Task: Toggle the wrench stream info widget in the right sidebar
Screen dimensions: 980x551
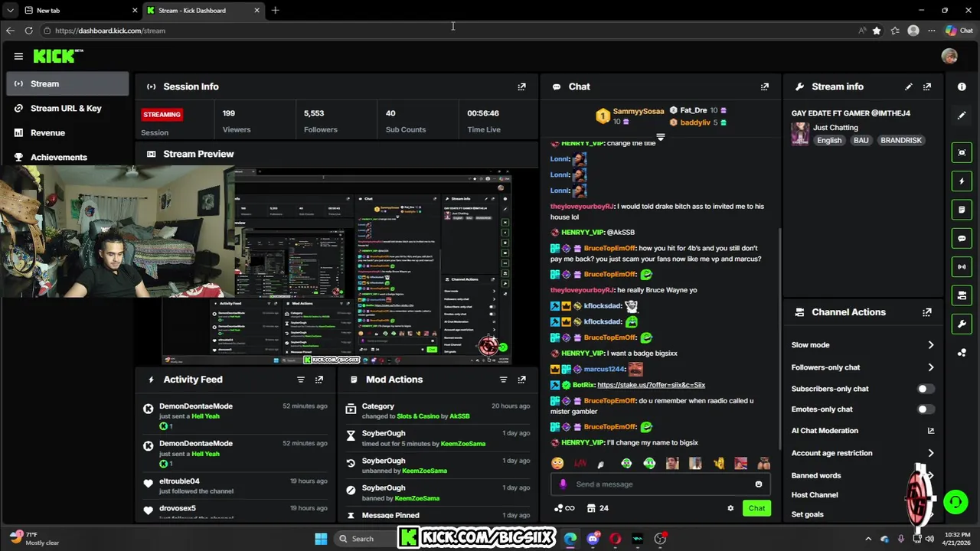Action: coord(962,324)
